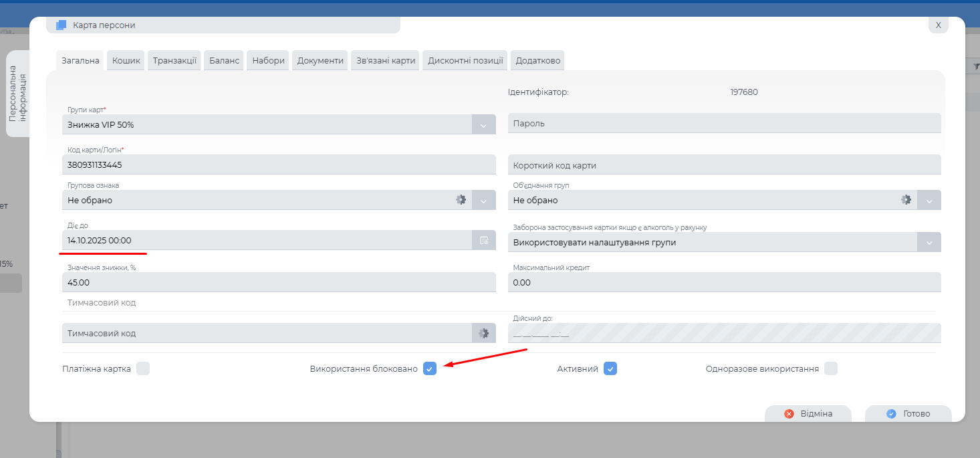Expand the Групи карт dropdown
This screenshot has width=980, height=458.
(x=484, y=124)
